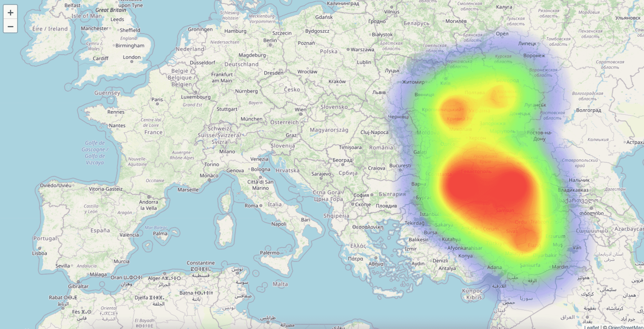Click the München city label

[251, 119]
